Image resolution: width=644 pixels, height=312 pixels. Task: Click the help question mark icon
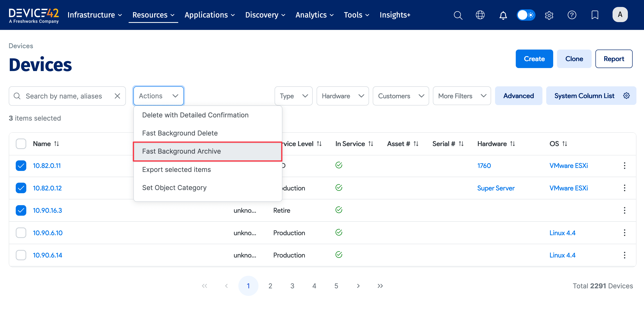tap(572, 15)
